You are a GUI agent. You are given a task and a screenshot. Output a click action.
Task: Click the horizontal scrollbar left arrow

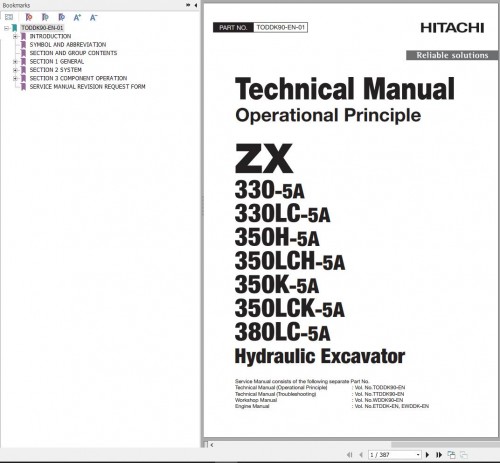pyautogui.click(x=212, y=445)
